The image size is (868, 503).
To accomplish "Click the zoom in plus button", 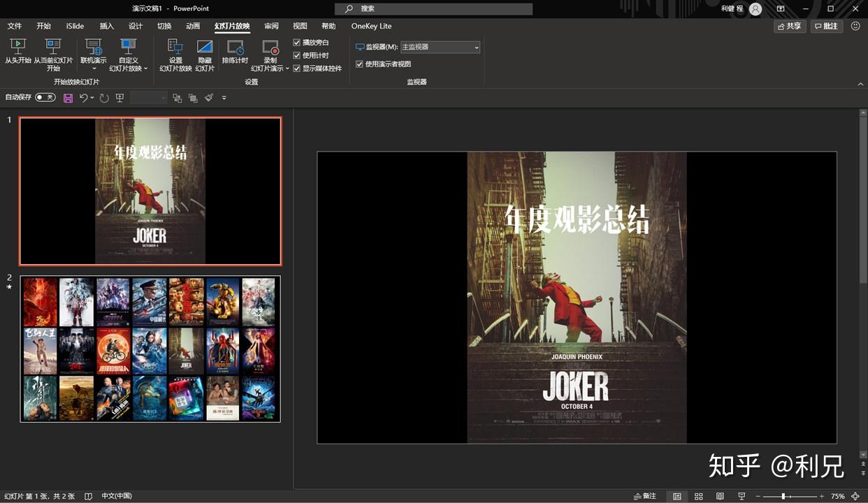I will click(822, 496).
